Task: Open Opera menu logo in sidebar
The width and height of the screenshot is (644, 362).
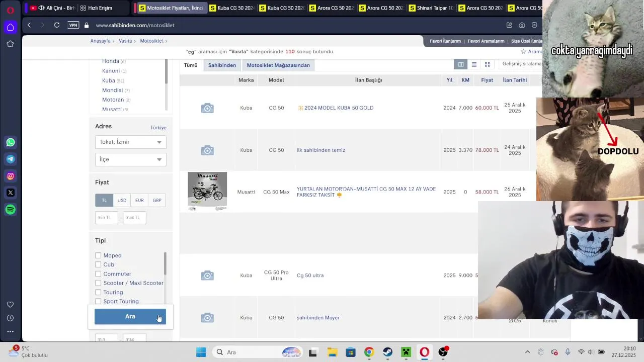Action: (10, 10)
